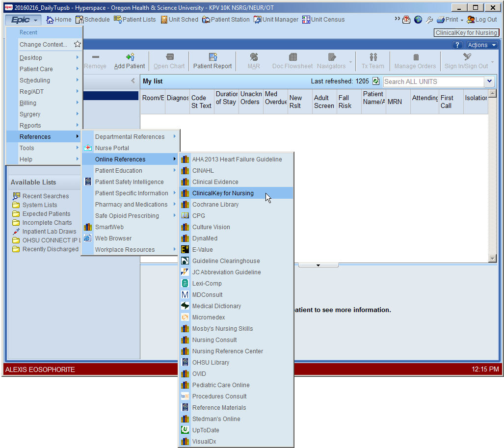This screenshot has width=504, height=448.
Task: Collapse bottom pane with the splitter arrow
Action: pyautogui.click(x=318, y=265)
